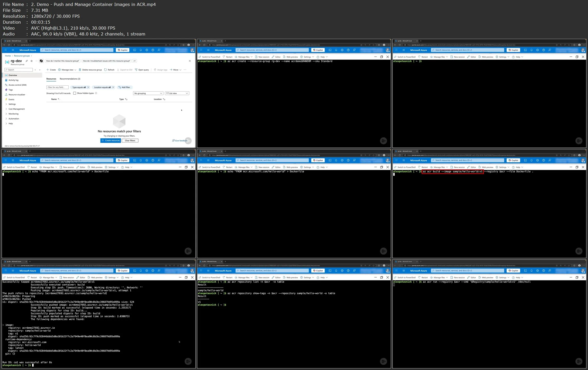
Task: Select Overview in the rg-dev sidebar
Action: click(13, 75)
